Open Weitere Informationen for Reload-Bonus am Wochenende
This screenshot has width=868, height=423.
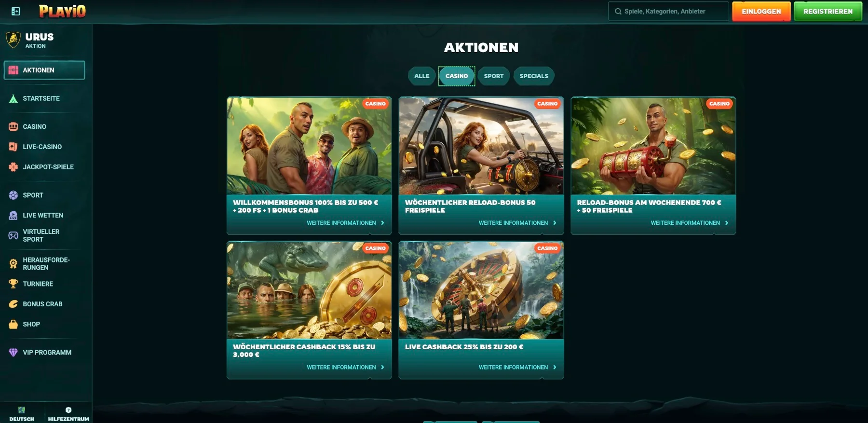pyautogui.click(x=690, y=223)
